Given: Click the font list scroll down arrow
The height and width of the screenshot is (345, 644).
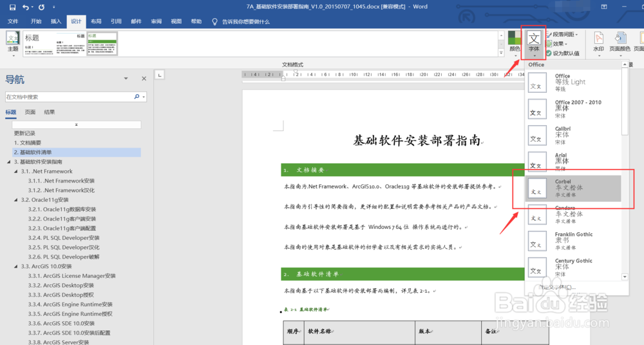Looking at the screenshot, I should [625, 277].
